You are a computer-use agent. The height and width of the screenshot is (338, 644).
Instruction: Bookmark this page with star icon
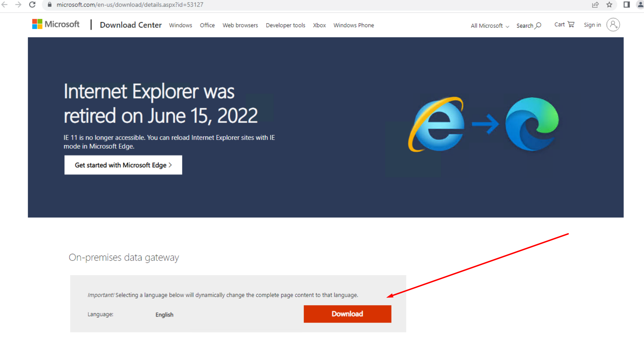pos(609,5)
